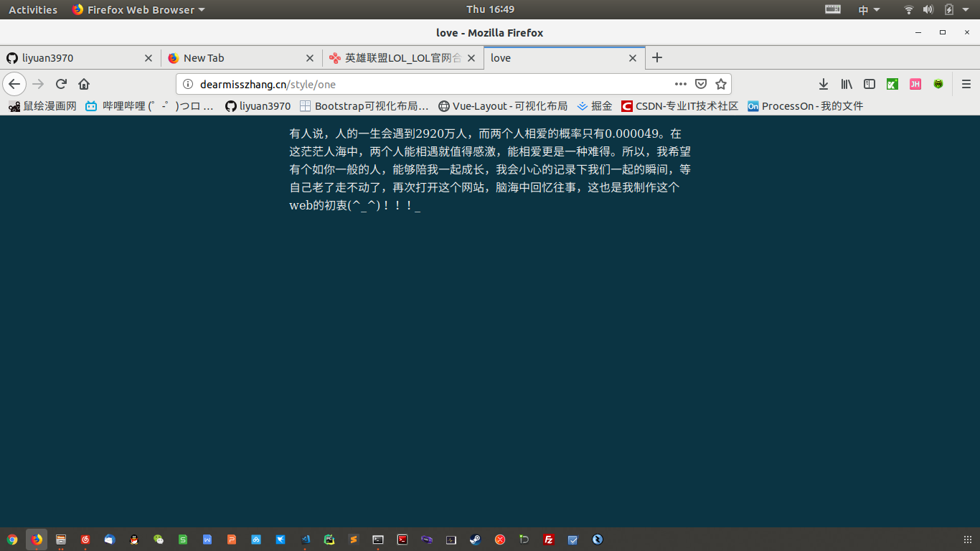Open Firefox hamburger menu
980x551 pixels.
pos(966,84)
